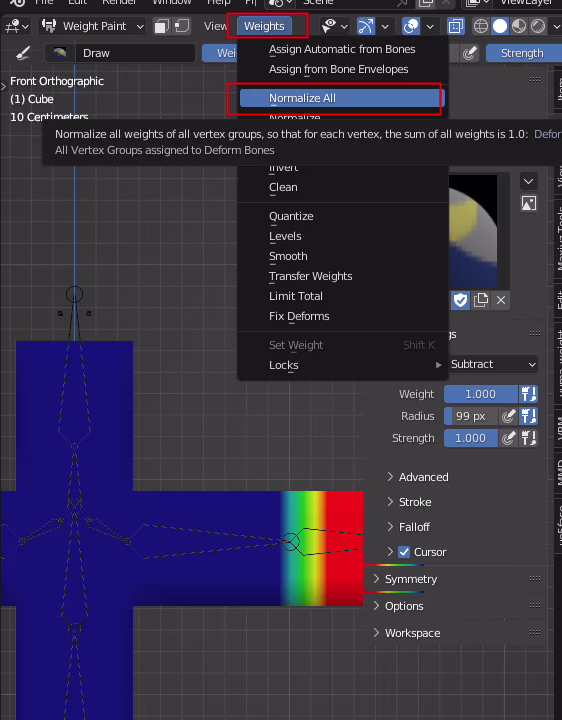
Task: Expand the Workspace panel
Action: pos(406,633)
